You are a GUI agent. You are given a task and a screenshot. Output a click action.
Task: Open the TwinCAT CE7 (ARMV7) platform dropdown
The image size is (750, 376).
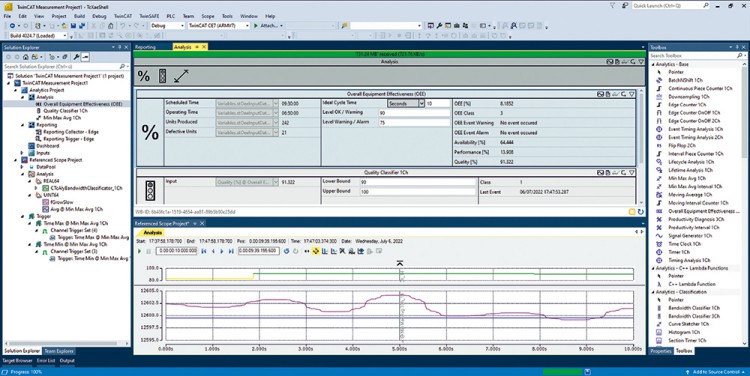[x=247, y=26]
